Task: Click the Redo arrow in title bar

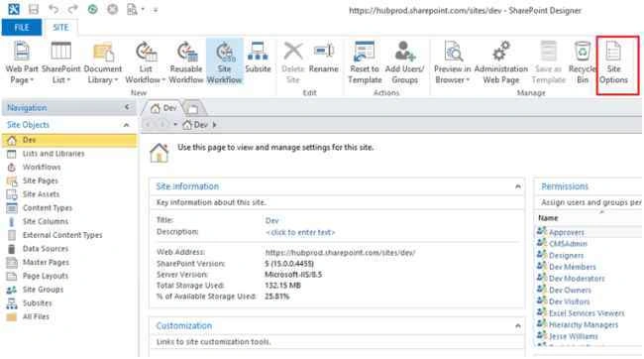Action: coord(72,9)
